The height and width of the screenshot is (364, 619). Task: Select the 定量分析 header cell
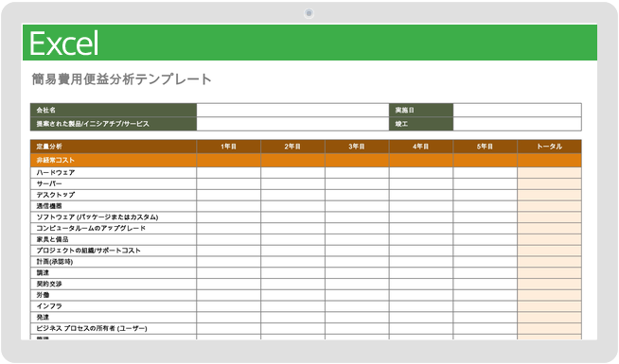click(x=114, y=147)
